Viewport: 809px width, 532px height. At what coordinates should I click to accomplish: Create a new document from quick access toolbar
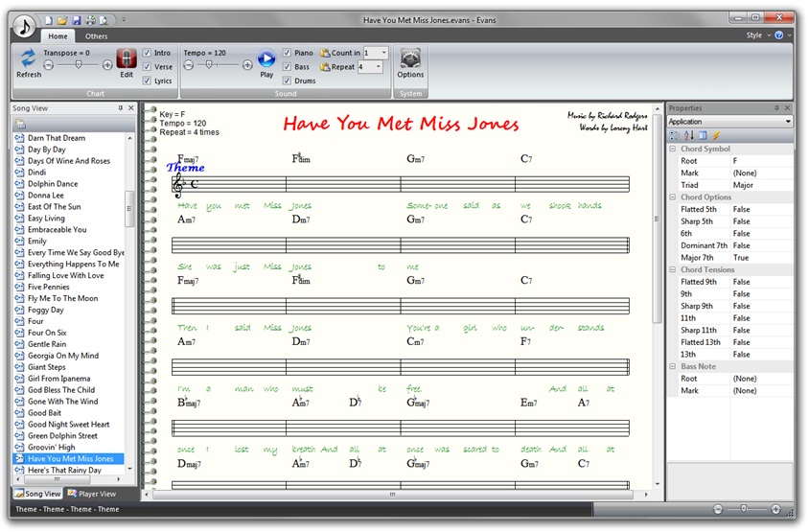pyautogui.click(x=49, y=21)
